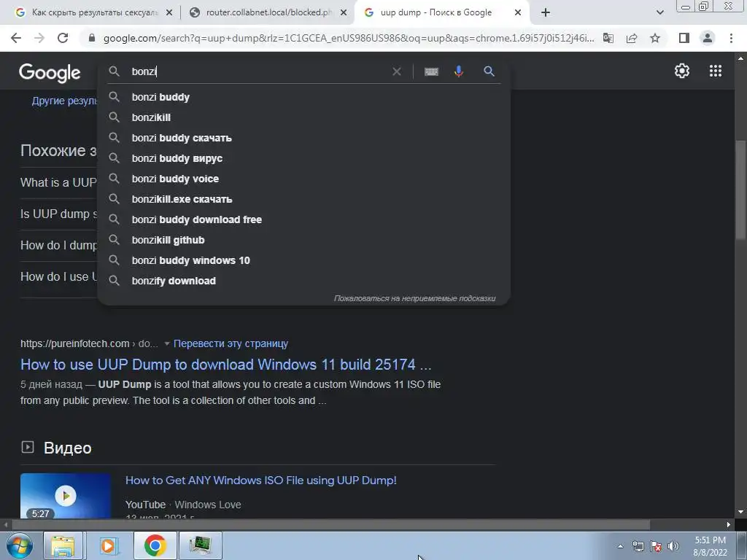Close the 'Как скрыть результаты' tab
Viewport: 747px width, 560px height.
(x=169, y=13)
